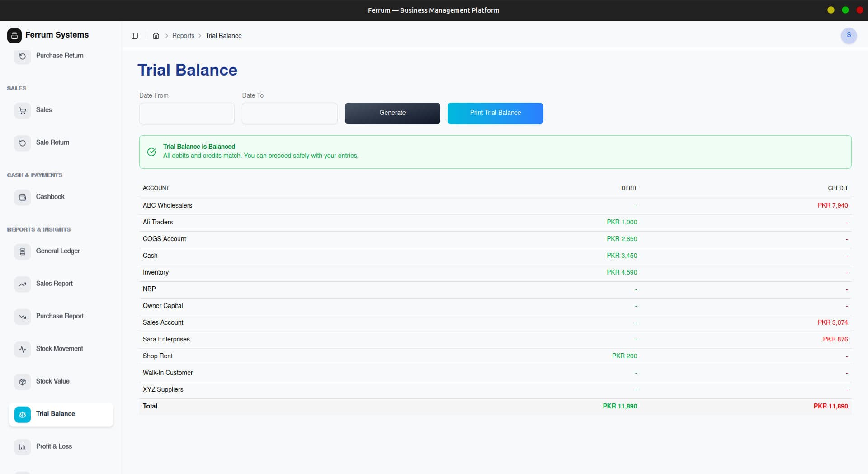Focus the Date From field
The image size is (868, 474).
tap(187, 114)
